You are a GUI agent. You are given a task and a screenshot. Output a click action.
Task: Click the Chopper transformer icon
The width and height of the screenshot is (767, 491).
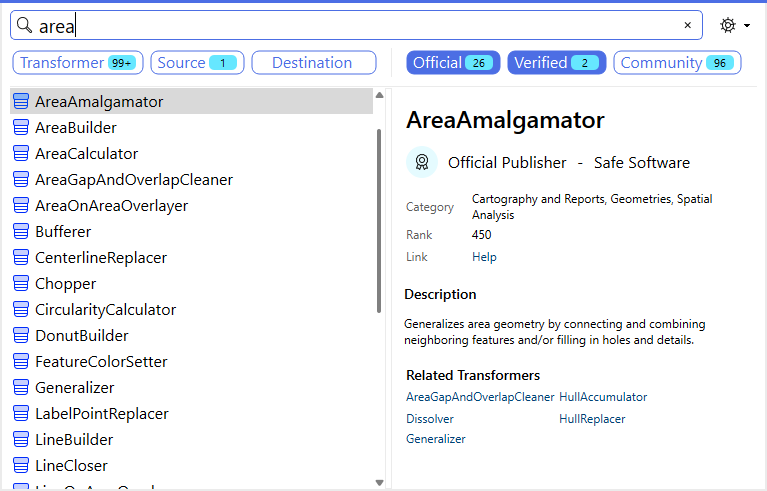pyautogui.click(x=21, y=284)
